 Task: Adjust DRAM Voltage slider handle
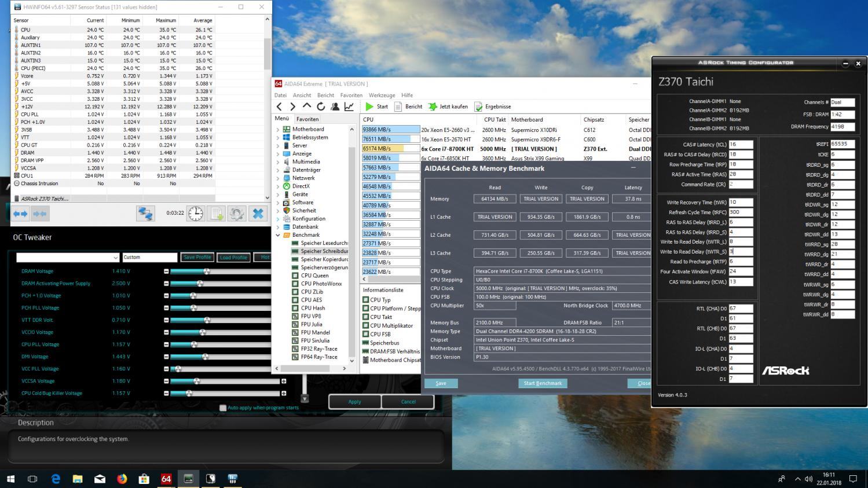click(207, 271)
